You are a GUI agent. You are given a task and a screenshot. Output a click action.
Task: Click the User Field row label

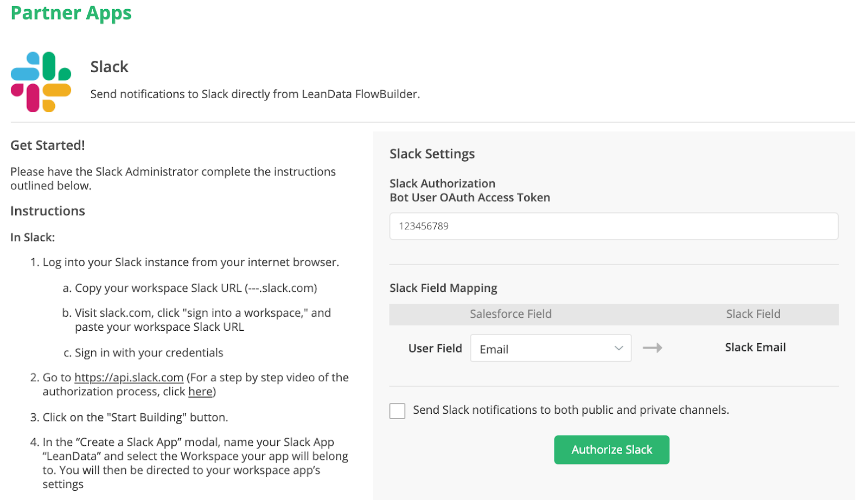(435, 348)
